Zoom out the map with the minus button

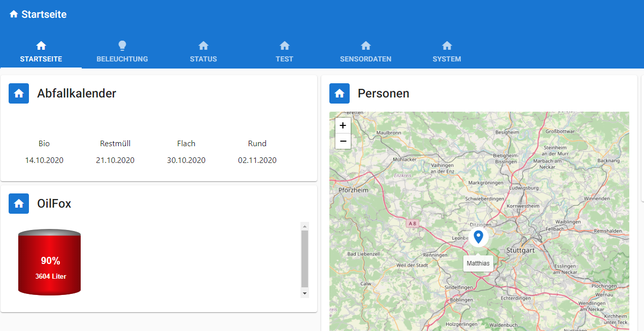tap(343, 141)
